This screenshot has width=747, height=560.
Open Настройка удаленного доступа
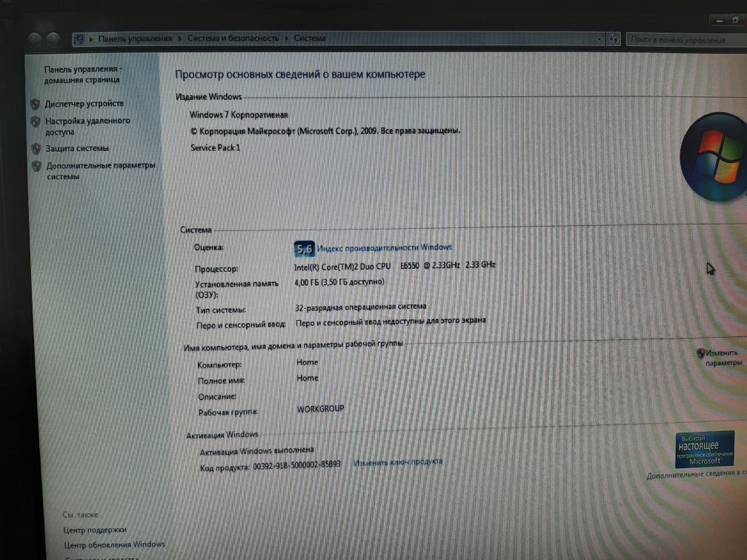tap(87, 126)
